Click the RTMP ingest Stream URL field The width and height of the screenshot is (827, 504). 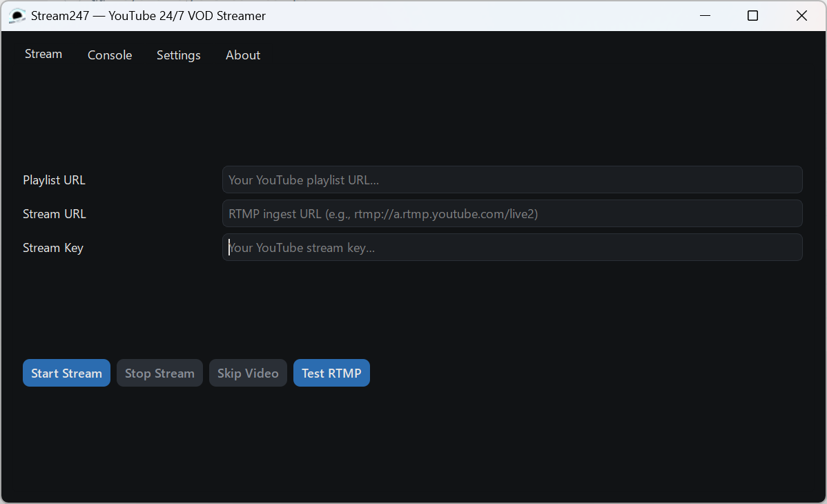(x=512, y=213)
